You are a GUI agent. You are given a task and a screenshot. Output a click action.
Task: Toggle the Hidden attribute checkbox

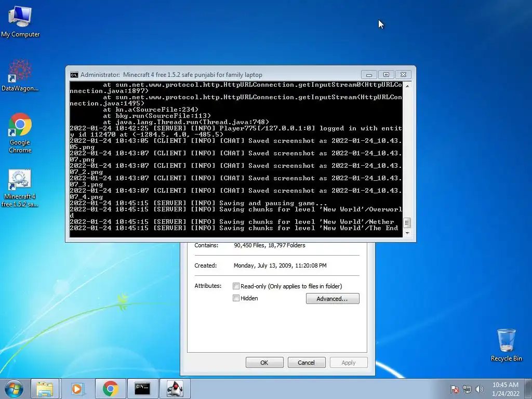point(236,298)
